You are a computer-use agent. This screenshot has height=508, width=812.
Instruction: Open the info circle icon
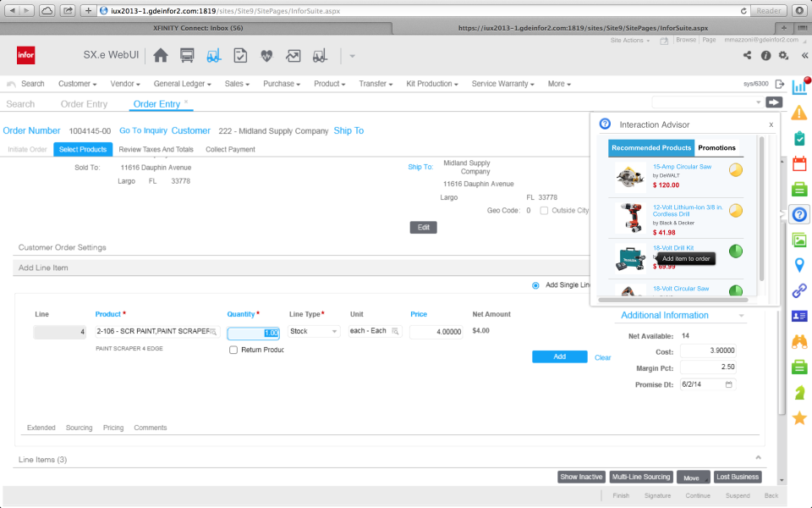pos(765,56)
